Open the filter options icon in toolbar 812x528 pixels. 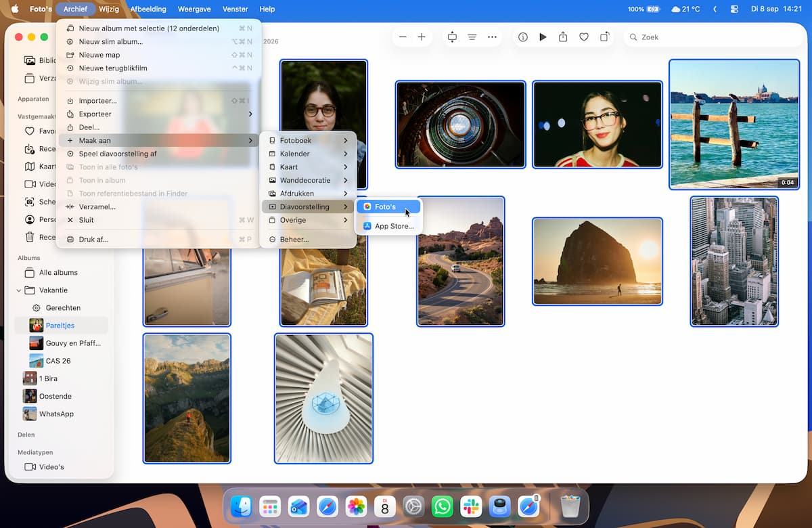472,37
